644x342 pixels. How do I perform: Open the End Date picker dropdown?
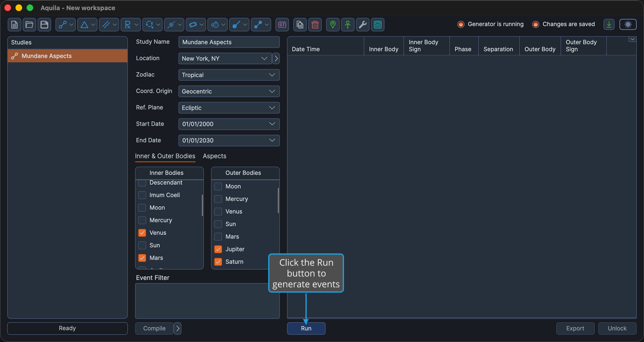coord(229,141)
